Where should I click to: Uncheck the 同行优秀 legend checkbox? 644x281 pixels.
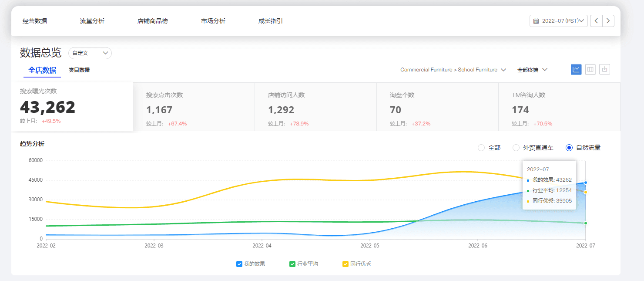(345, 264)
